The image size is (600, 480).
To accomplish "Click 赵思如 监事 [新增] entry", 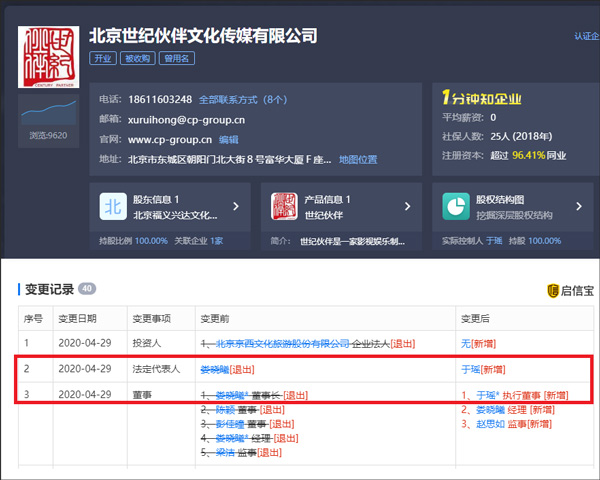I will point(506,424).
